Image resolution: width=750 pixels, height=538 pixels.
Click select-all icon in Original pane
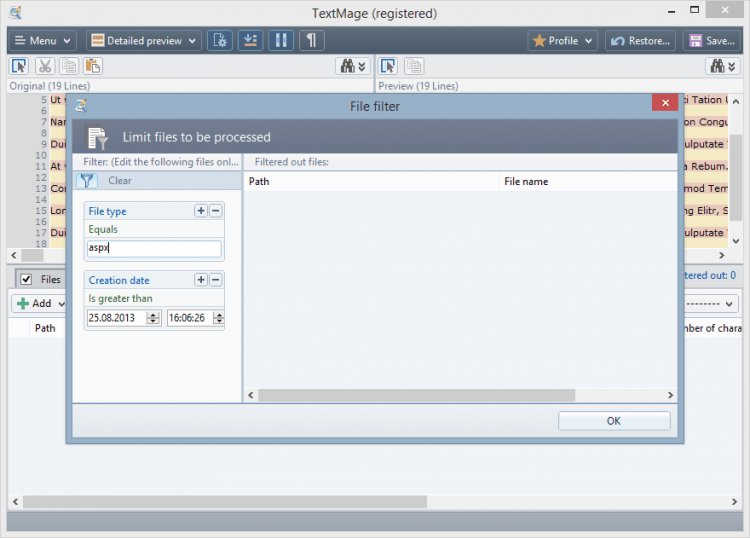pyautogui.click(x=20, y=66)
